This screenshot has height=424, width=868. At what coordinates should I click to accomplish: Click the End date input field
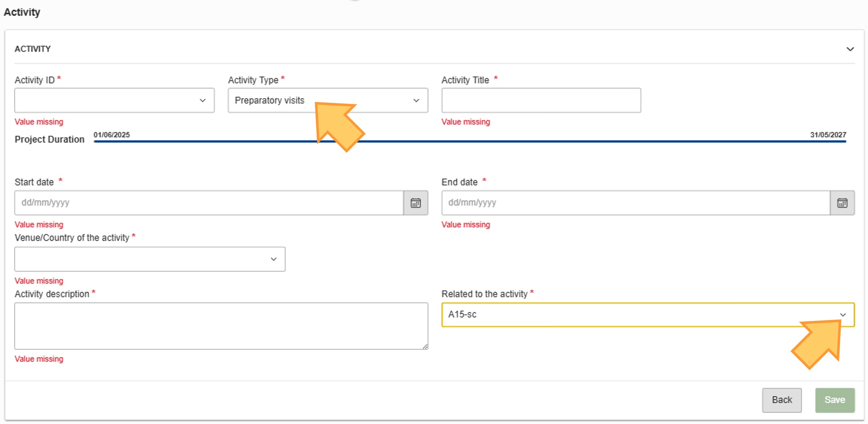tap(636, 203)
